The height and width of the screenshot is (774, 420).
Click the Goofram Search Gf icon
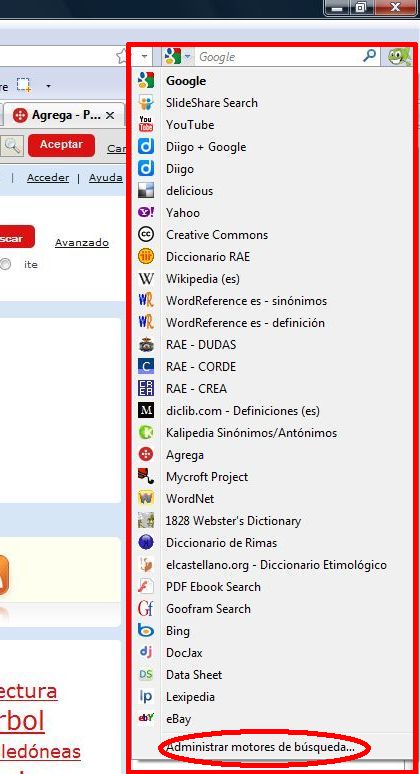pyautogui.click(x=146, y=608)
